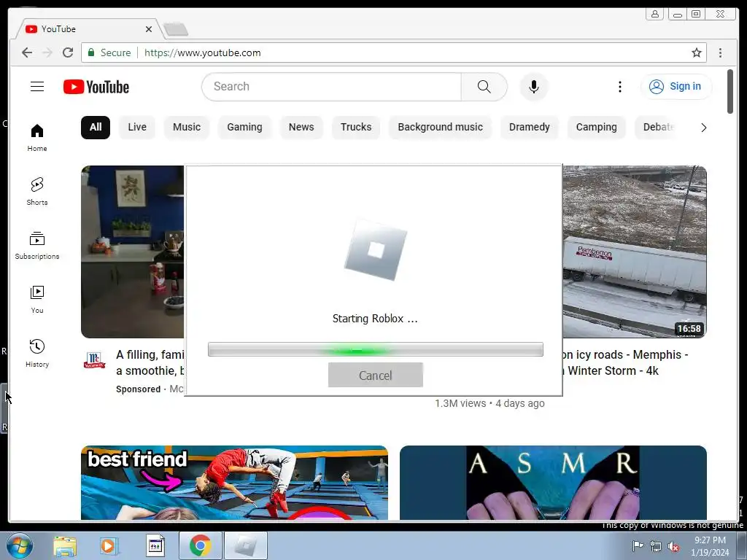Click the taskbar clock showing 9:27 PM

(710, 546)
